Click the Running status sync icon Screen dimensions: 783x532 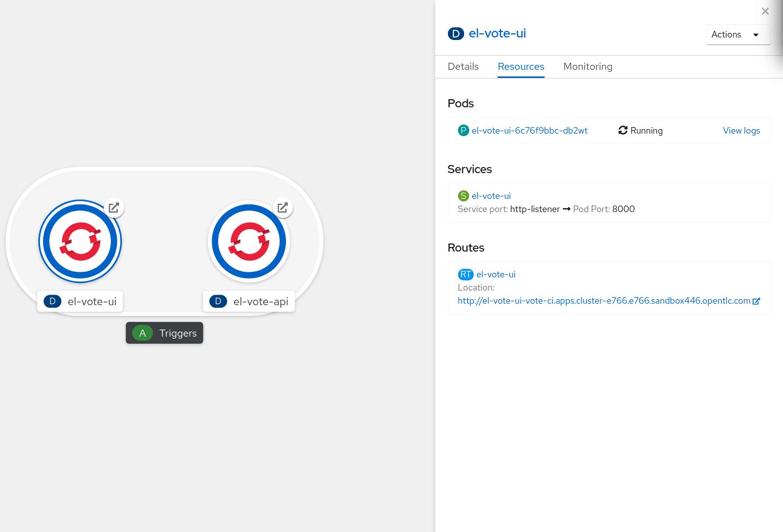coord(623,131)
